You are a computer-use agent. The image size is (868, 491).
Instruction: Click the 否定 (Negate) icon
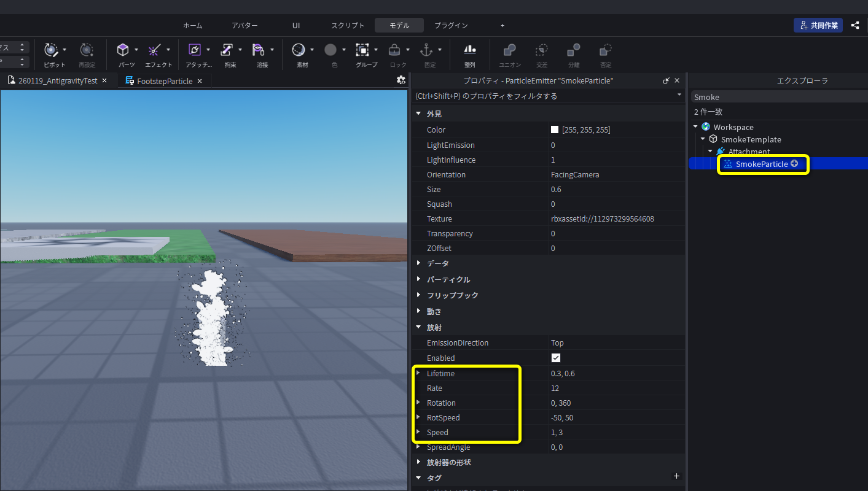606,50
